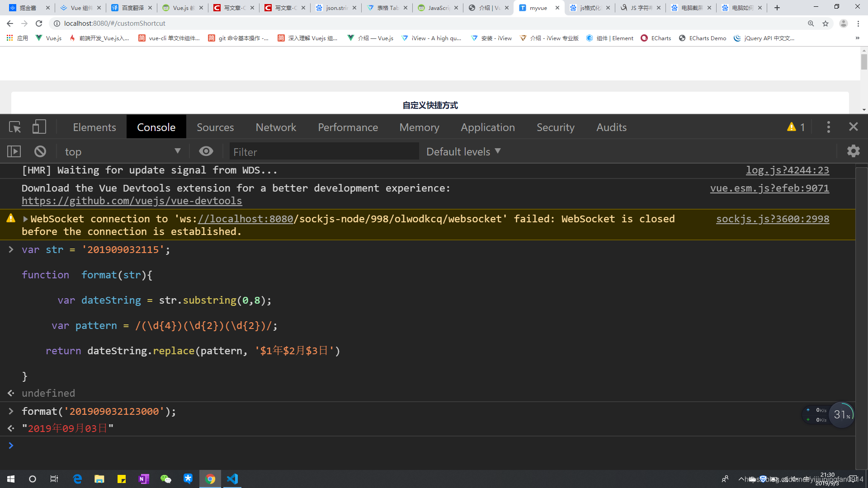Click the bookmark star in the address bar

click(826, 23)
